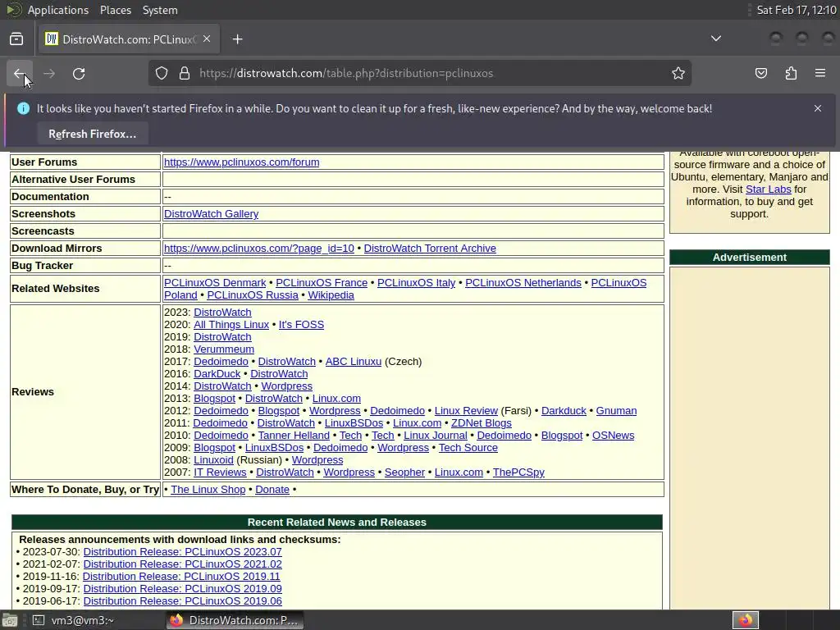Open the Tech Source 2009 review link
Viewport: 840px width, 630px height.
468,447
